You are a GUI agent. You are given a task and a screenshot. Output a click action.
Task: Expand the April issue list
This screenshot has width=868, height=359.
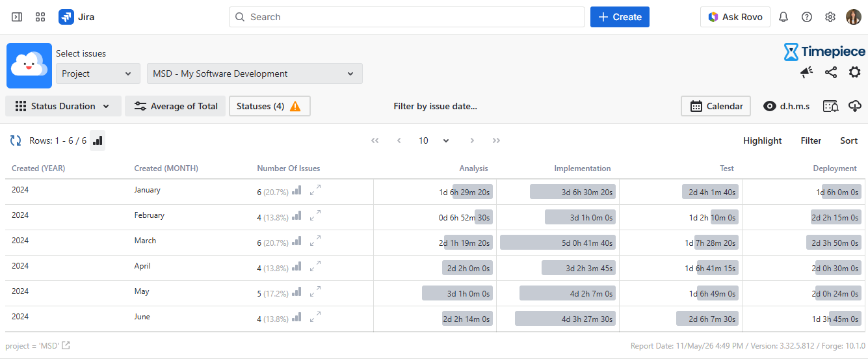pyautogui.click(x=315, y=267)
